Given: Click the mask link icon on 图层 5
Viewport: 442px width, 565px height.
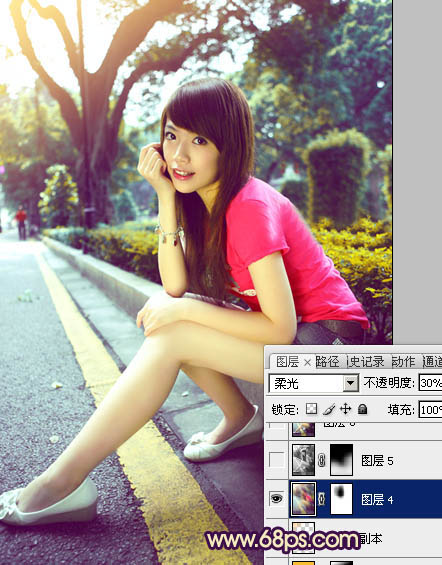Looking at the screenshot, I should [x=321, y=460].
